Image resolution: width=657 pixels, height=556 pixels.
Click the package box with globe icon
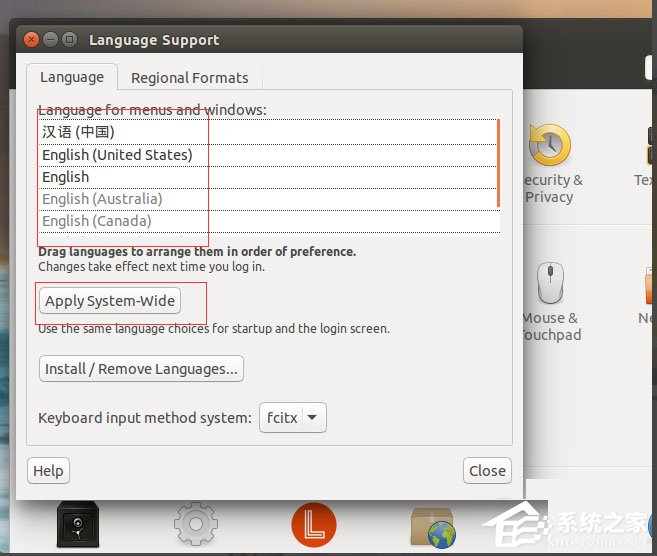tap(433, 527)
